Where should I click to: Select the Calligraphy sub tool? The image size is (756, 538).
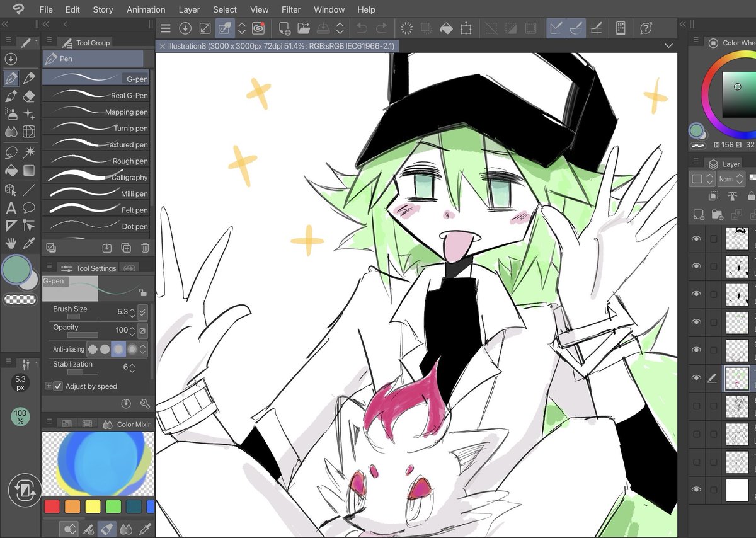[96, 177]
